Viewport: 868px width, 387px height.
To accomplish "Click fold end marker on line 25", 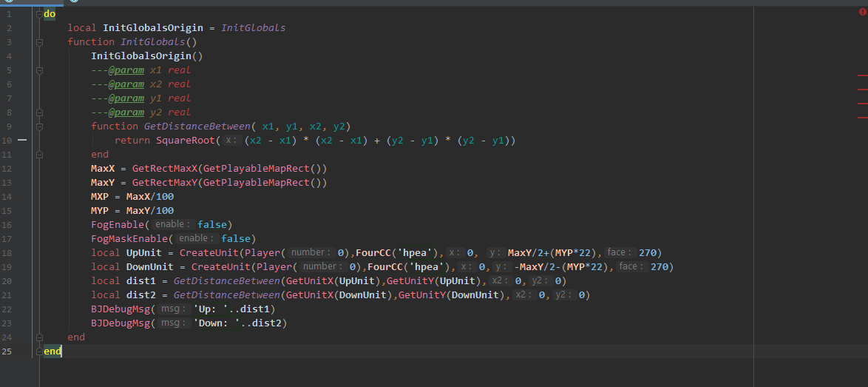I will pyautogui.click(x=39, y=351).
